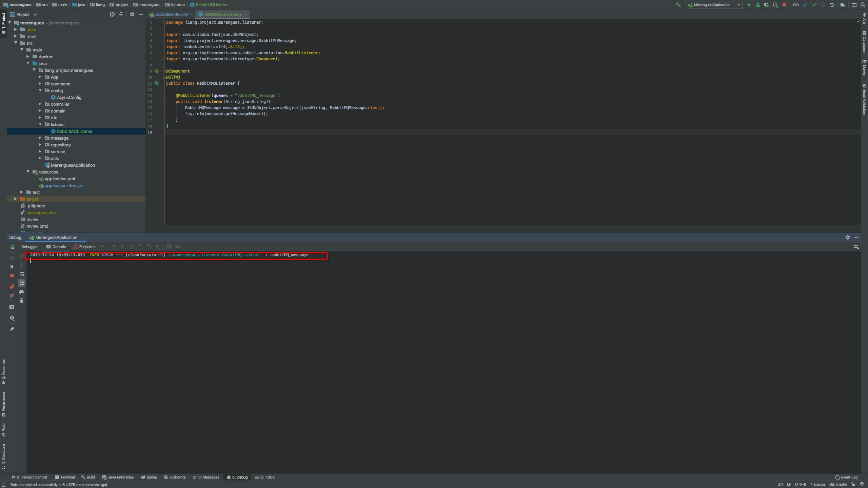
Task: Click the green Debug bug icon in toolbar
Action: coord(758,5)
